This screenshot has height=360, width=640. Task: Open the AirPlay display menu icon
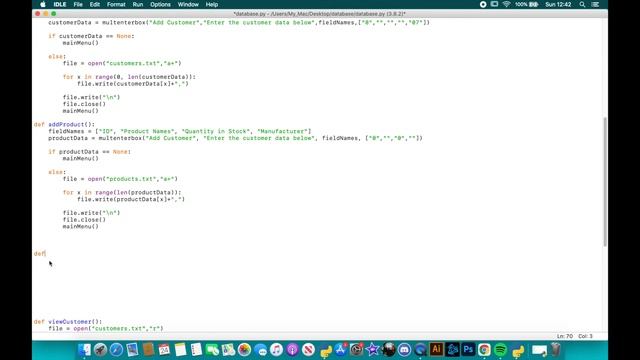click(x=494, y=4)
